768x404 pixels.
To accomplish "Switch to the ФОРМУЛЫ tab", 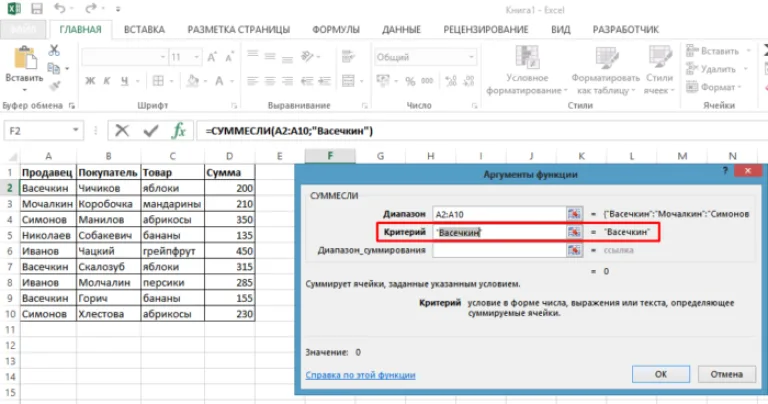I will pyautogui.click(x=336, y=29).
